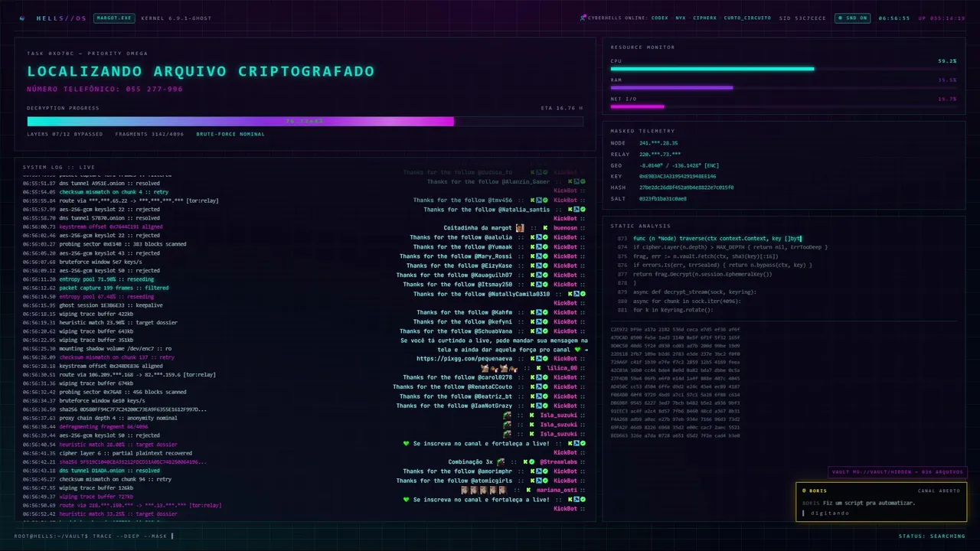
Task: Click the STATUS: SEARCHING indicator
Action: pos(932,536)
